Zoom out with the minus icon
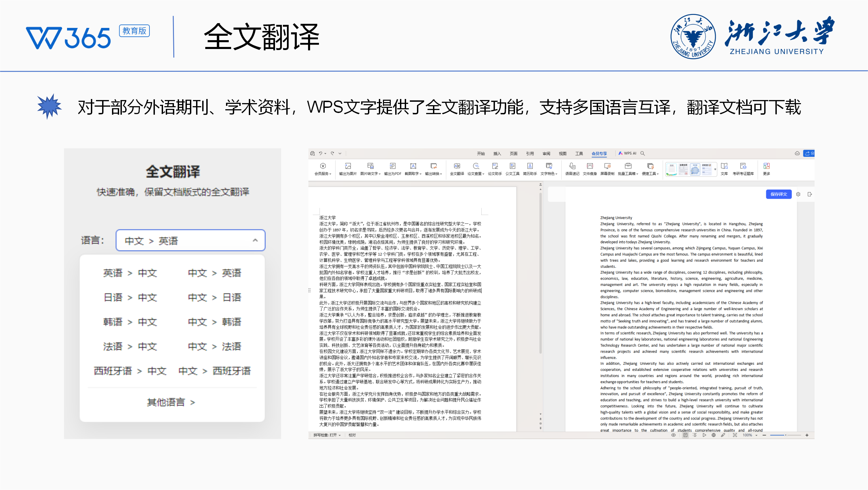This screenshot has width=868, height=490. [764, 435]
